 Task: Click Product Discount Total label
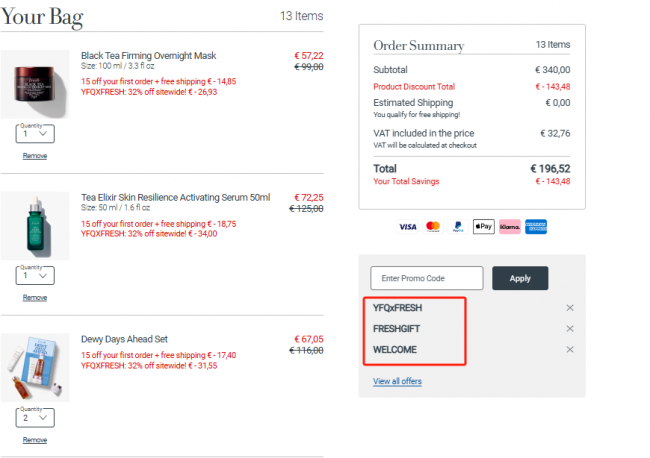tap(414, 87)
